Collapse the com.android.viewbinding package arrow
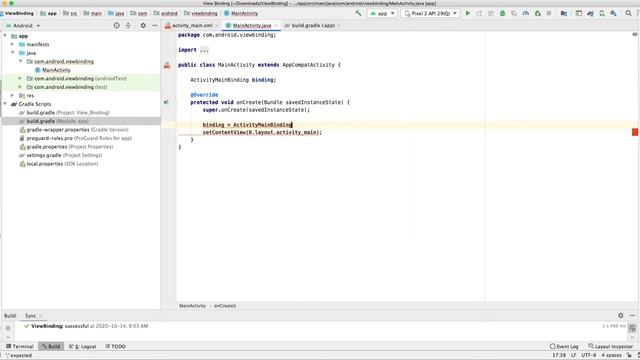 coord(20,61)
